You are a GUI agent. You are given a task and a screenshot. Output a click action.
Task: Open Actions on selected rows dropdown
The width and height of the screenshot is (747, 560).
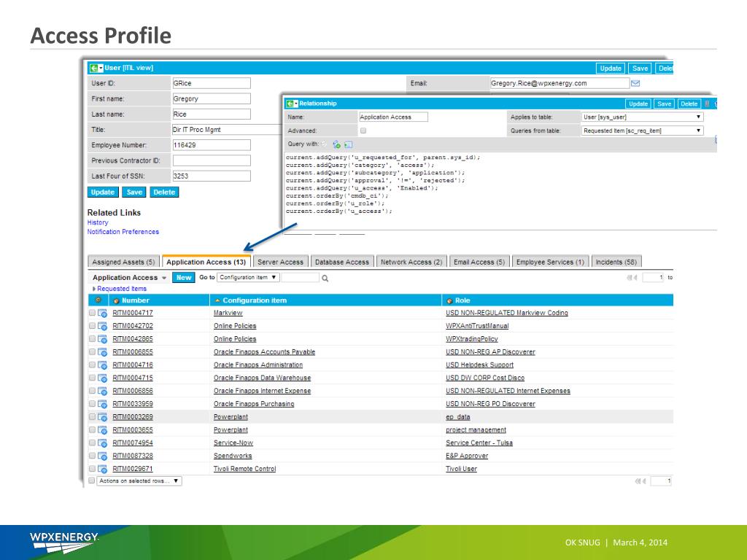click(139, 481)
